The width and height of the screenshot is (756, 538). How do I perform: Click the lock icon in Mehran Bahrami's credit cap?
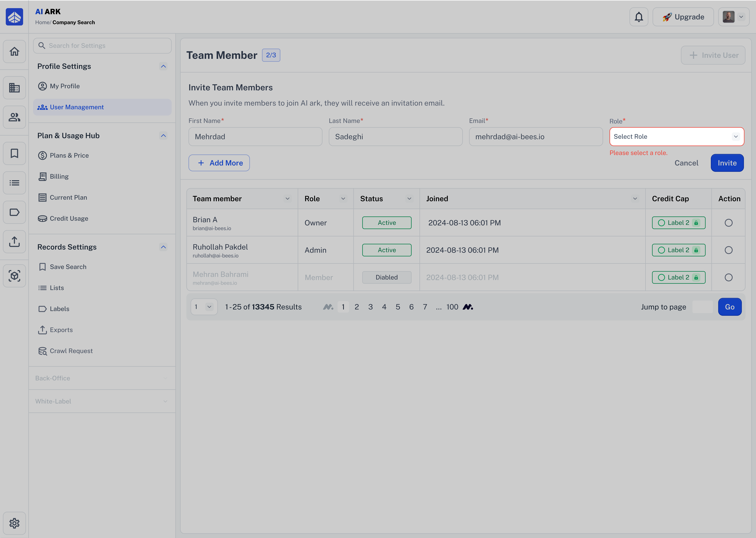[696, 278]
